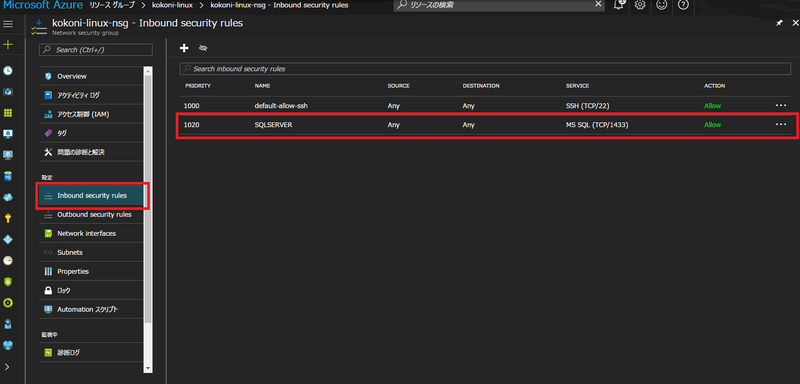Click the top resource search field
The width and height of the screenshot is (800, 384).
[x=499, y=5]
